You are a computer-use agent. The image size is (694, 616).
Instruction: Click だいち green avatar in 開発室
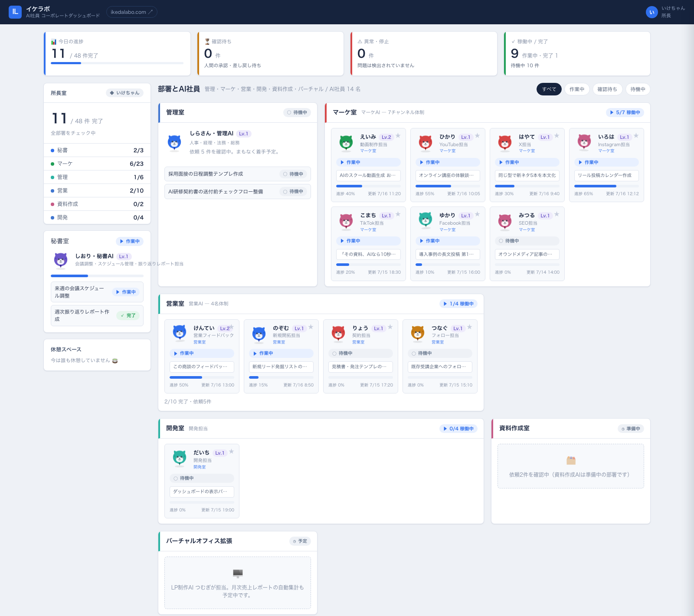(x=180, y=458)
